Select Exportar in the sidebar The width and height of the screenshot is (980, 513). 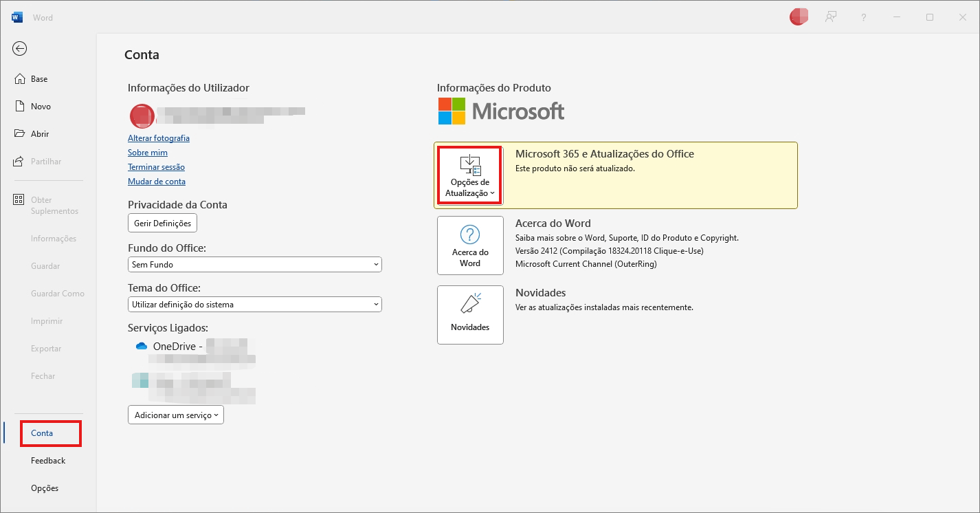coord(46,349)
